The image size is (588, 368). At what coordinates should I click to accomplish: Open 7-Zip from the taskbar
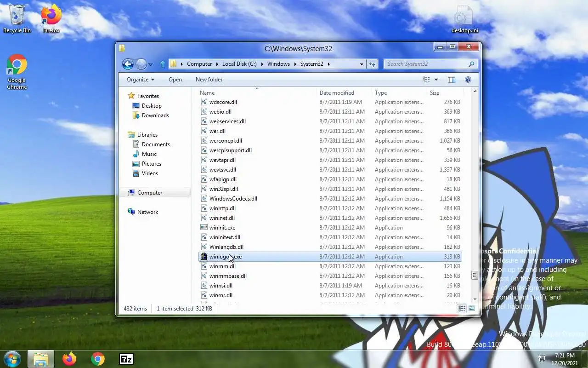[126, 359]
